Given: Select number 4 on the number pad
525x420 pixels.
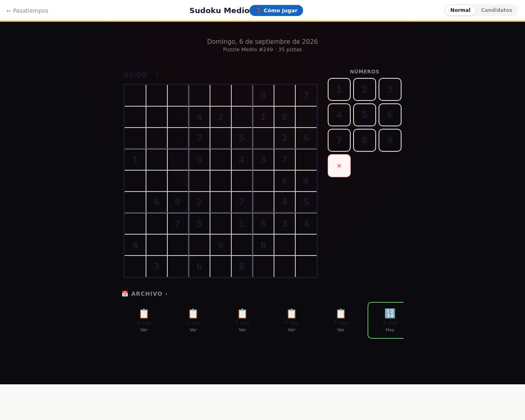Looking at the screenshot, I should 339,115.
